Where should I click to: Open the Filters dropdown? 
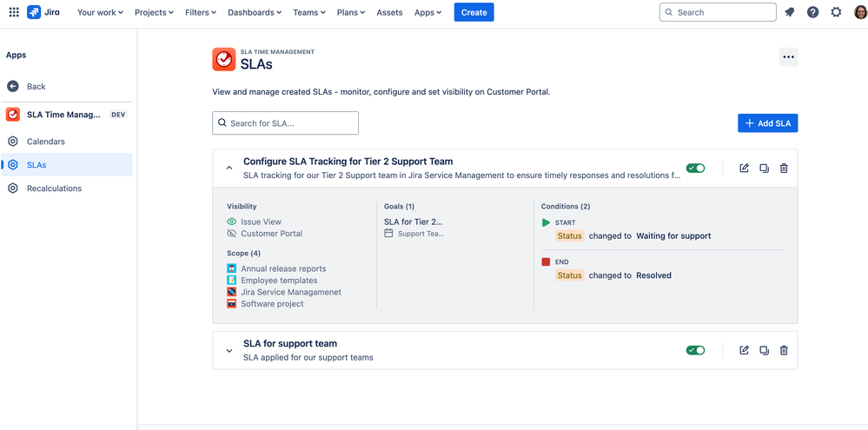[x=201, y=12]
